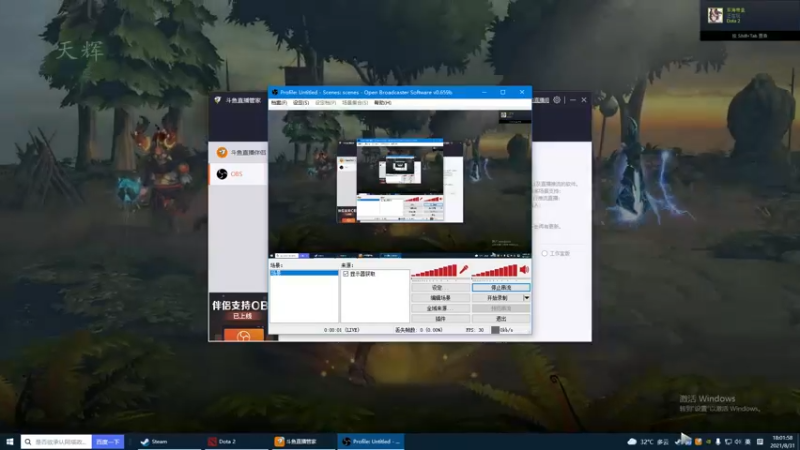
Task: Click the orange Douyu companion sidebar icon
Action: coord(222,152)
